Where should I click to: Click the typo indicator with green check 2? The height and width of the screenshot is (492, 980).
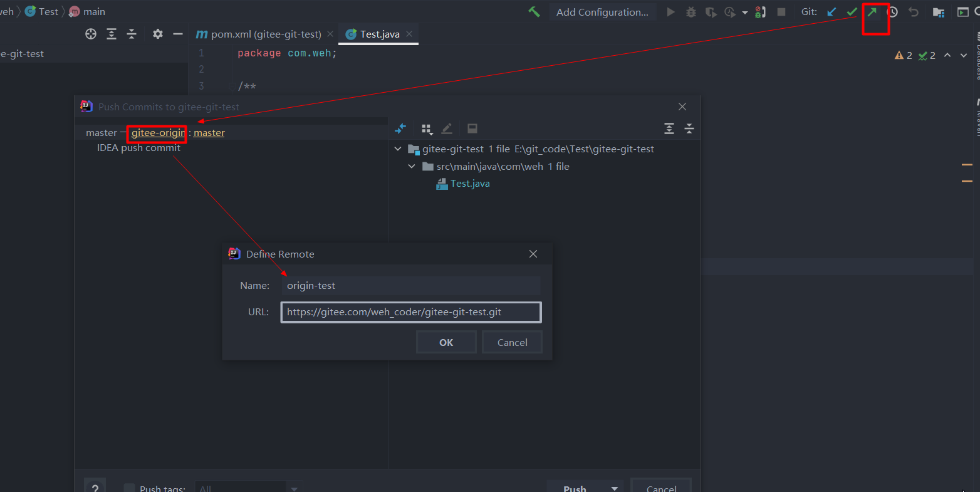927,55
